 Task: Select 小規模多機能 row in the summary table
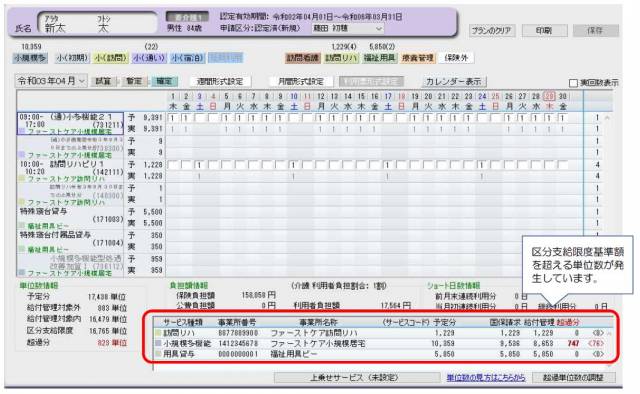(x=379, y=344)
